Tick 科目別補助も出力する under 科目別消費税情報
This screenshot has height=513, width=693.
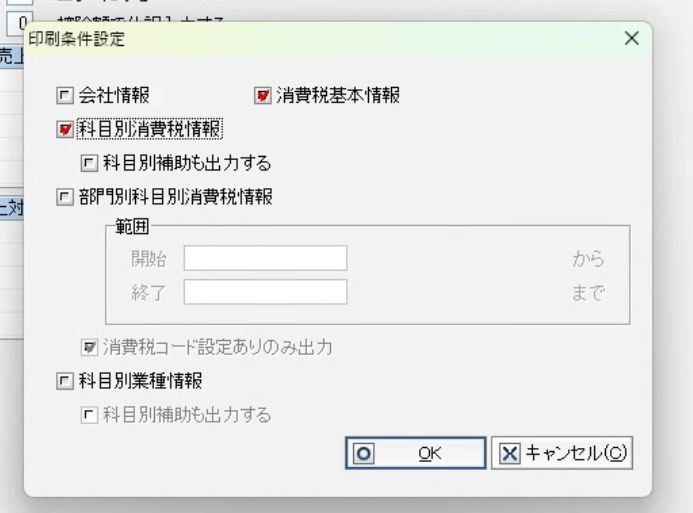89,162
